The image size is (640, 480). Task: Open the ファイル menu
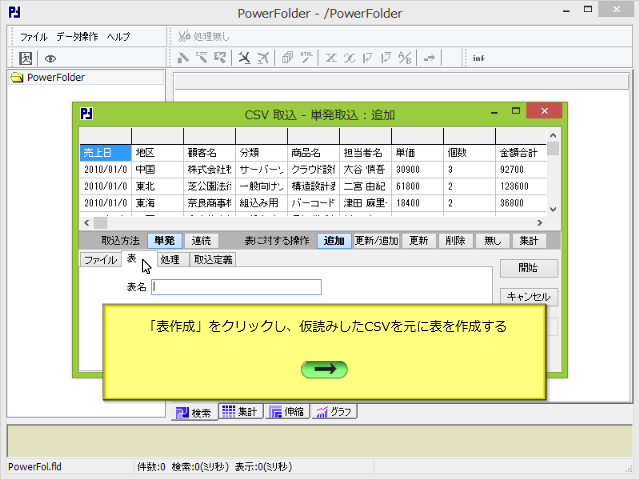tap(33, 37)
